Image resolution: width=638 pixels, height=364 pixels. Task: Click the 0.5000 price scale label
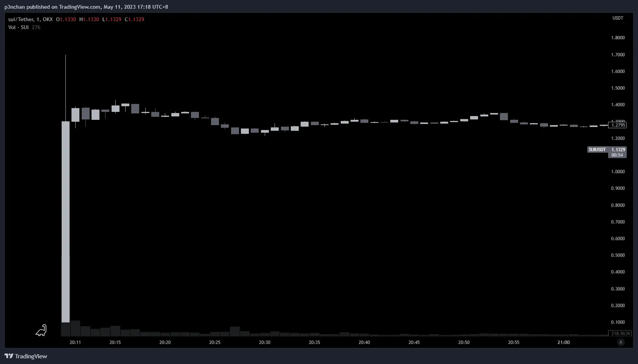618,255
